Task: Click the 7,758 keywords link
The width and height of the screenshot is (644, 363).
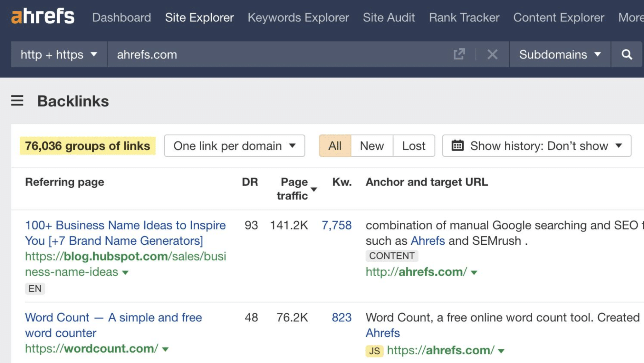Action: [x=337, y=225]
